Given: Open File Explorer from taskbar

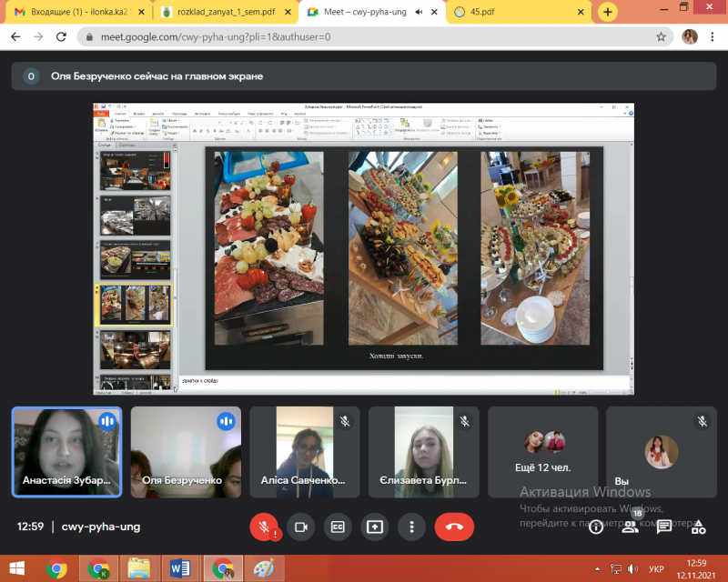Looking at the screenshot, I should pos(139,568).
